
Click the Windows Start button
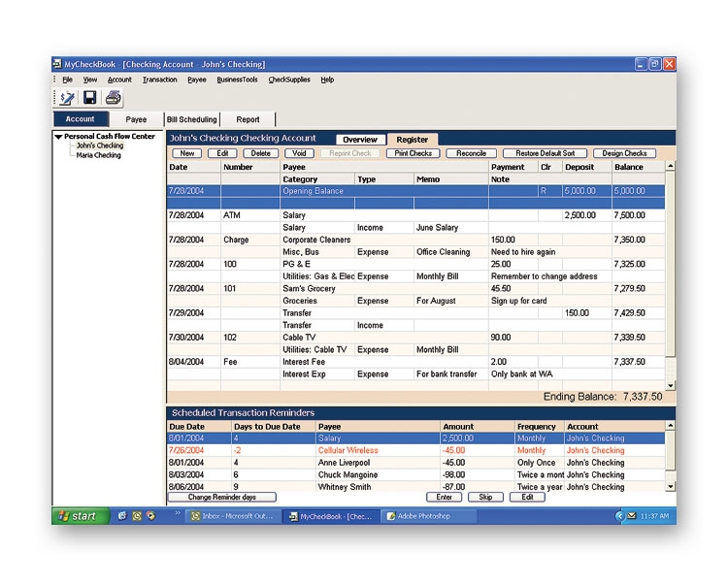[x=79, y=516]
